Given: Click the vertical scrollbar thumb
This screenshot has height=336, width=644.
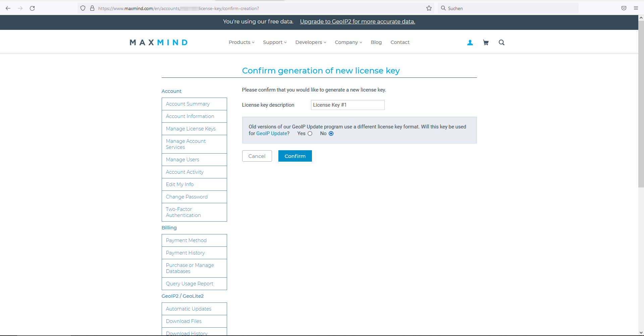Looking at the screenshot, I should click(641, 104).
